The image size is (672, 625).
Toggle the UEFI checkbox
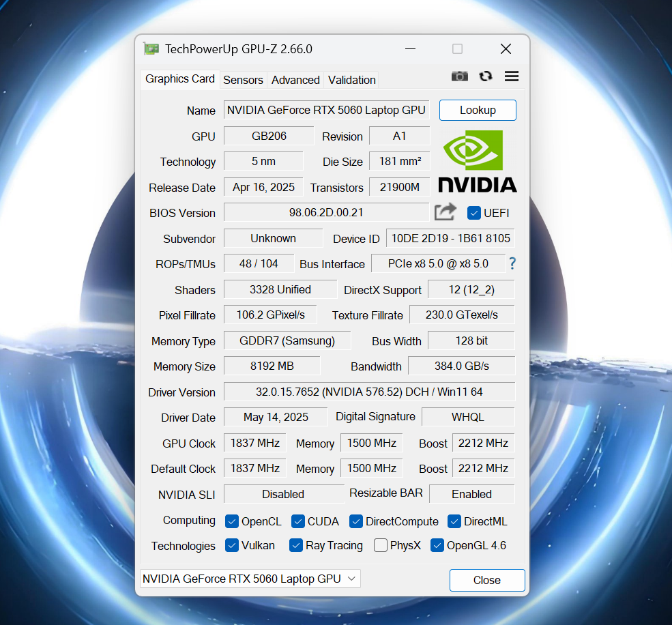[473, 213]
